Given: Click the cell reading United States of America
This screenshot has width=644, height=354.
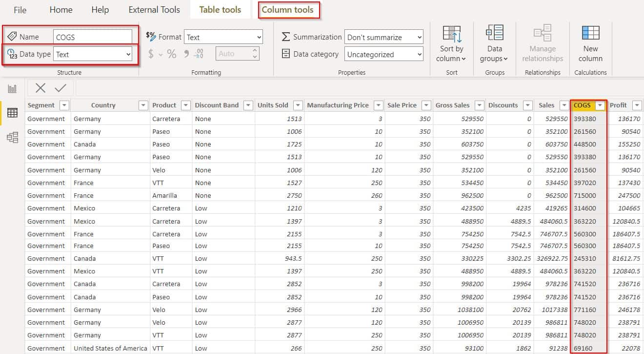Looking at the screenshot, I should pos(110,348).
